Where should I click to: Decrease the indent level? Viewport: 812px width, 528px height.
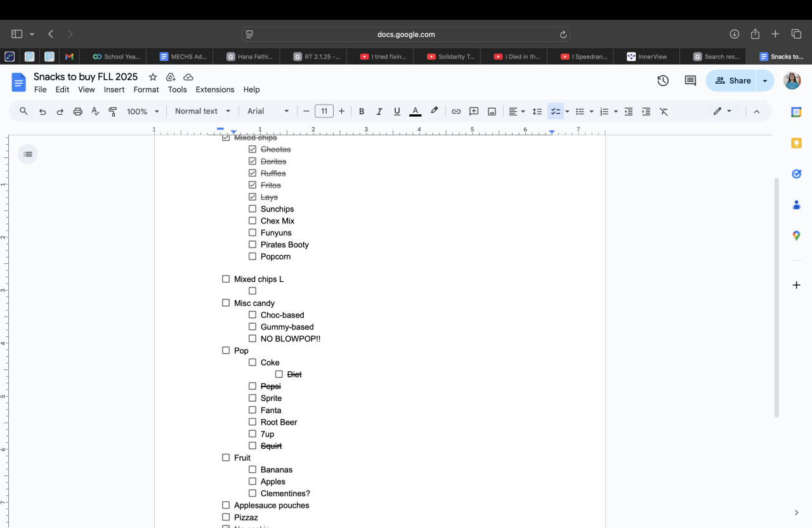tap(629, 112)
